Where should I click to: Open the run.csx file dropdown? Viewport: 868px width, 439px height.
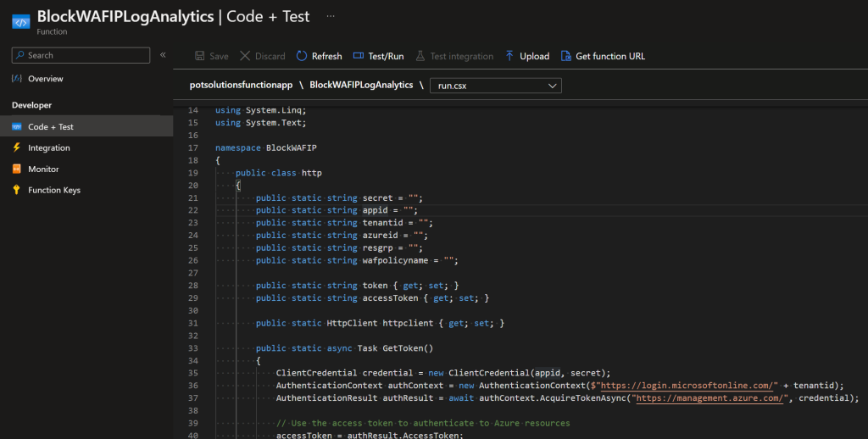coord(496,86)
